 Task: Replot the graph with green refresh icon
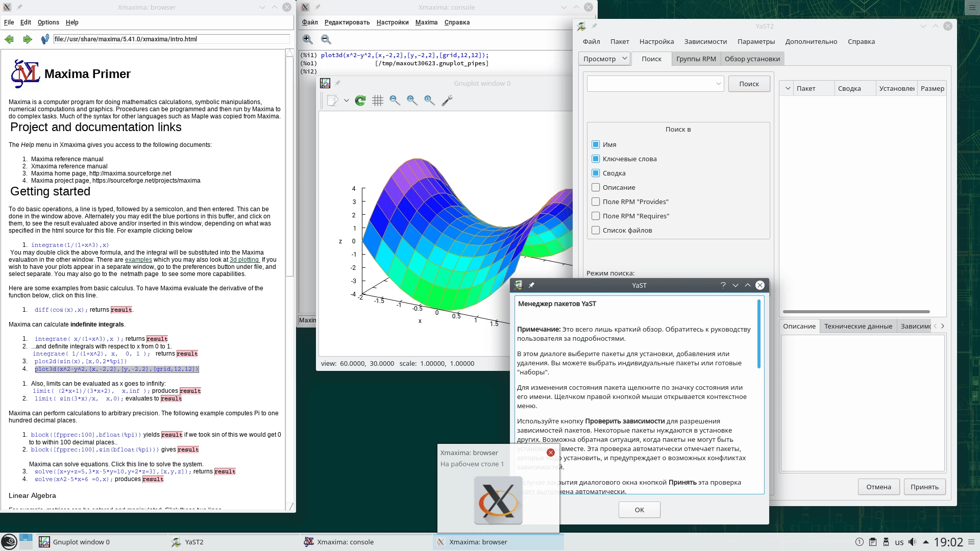(360, 101)
